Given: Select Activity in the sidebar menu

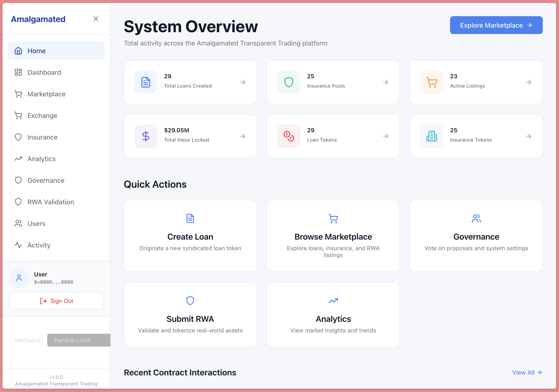Looking at the screenshot, I should pyautogui.click(x=39, y=245).
